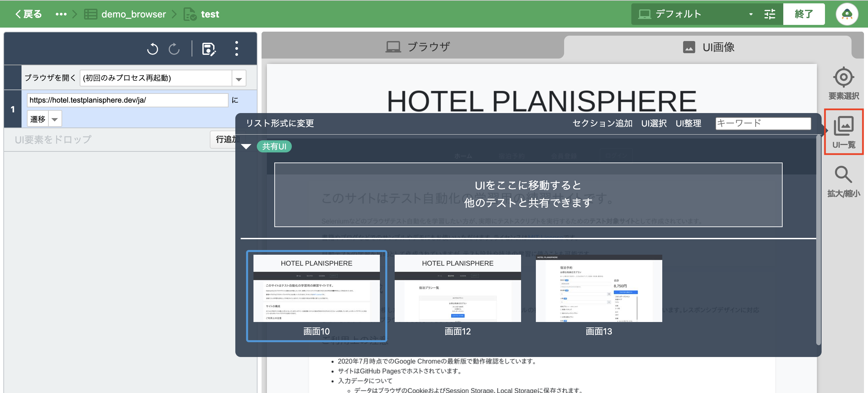Toggle the UI一覧 gallery panel
The height and width of the screenshot is (393, 868).
tap(843, 132)
